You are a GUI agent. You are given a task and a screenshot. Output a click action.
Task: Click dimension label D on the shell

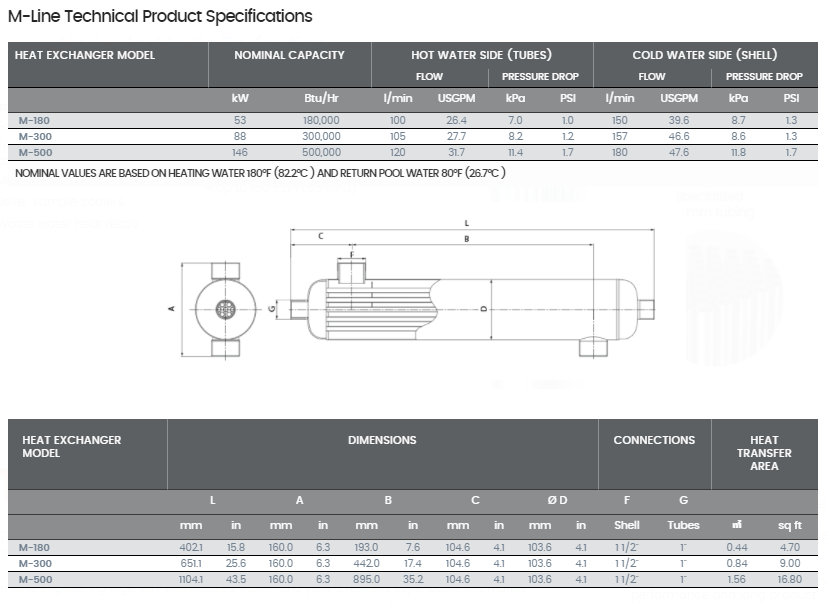click(x=484, y=309)
